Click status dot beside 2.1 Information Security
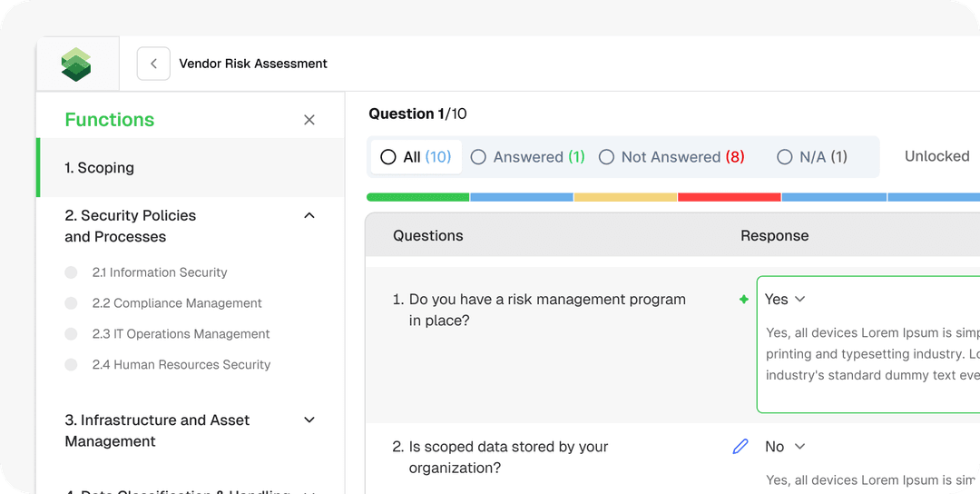Screen dimensions: 980x494 72,272
